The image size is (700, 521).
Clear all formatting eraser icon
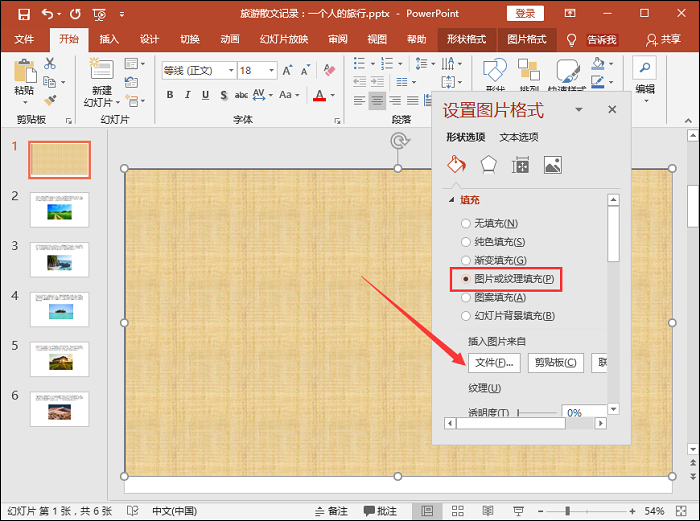[329, 70]
